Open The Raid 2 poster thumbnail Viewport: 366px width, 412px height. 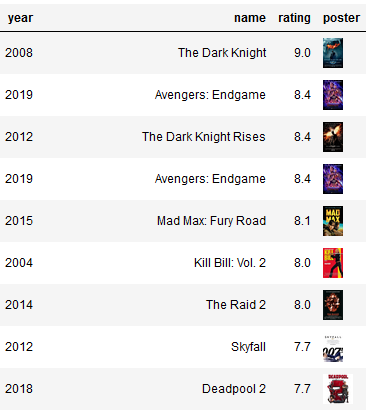tap(333, 305)
